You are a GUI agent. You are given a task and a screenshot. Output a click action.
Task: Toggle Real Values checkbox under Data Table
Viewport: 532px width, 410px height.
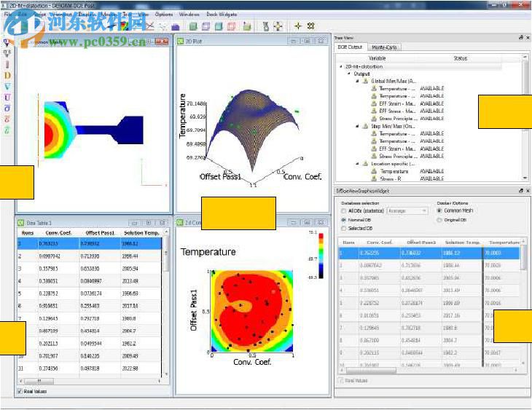19,393
